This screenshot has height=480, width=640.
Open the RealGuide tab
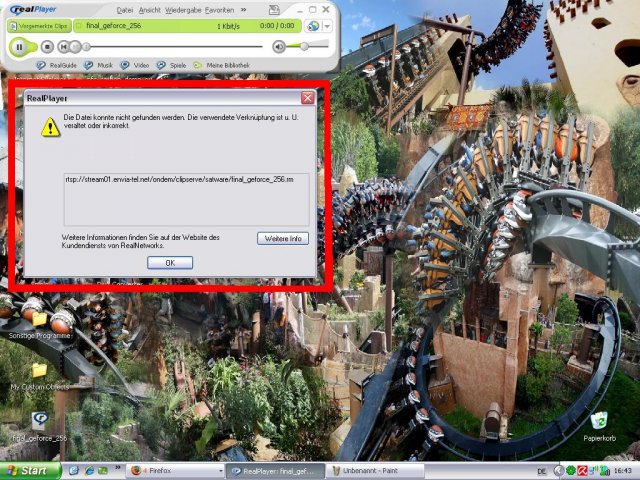coord(56,65)
